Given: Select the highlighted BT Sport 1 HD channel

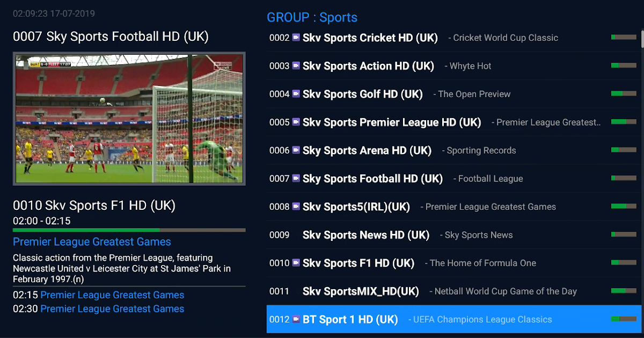Looking at the screenshot, I should click(454, 319).
